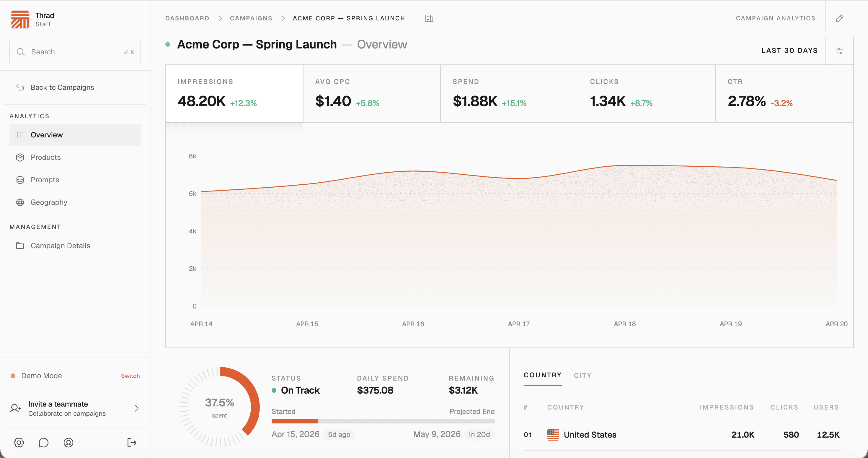
Task: Click the logout arrow icon
Action: (132, 442)
